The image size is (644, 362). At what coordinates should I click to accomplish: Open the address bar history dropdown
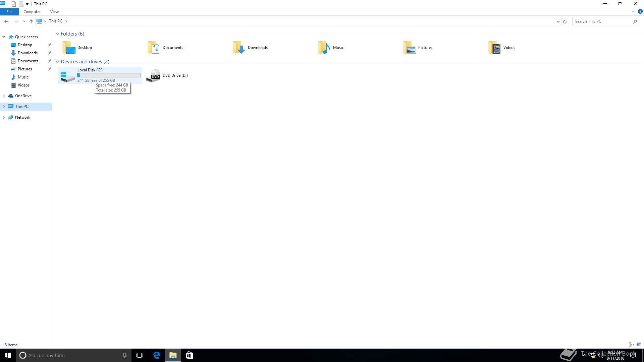point(558,21)
